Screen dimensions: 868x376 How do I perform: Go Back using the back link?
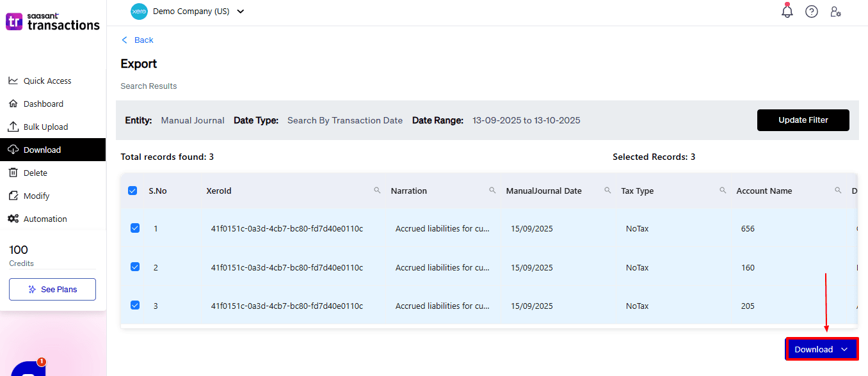click(137, 40)
